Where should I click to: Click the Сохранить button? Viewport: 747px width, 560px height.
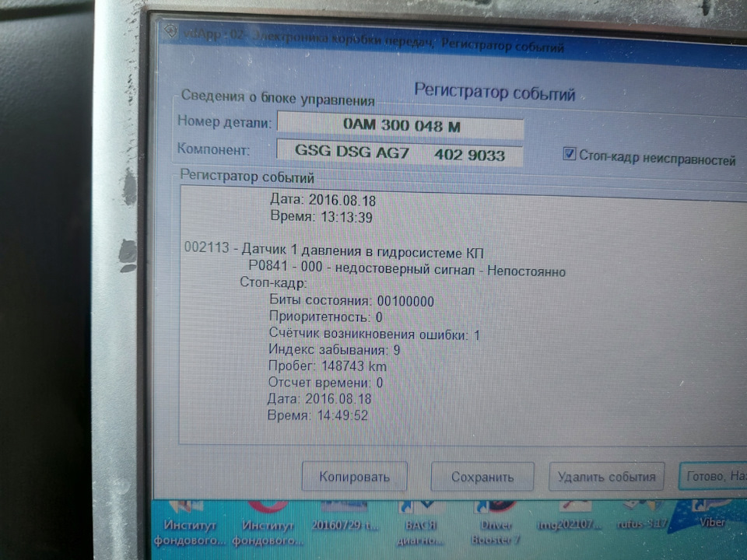point(482,477)
